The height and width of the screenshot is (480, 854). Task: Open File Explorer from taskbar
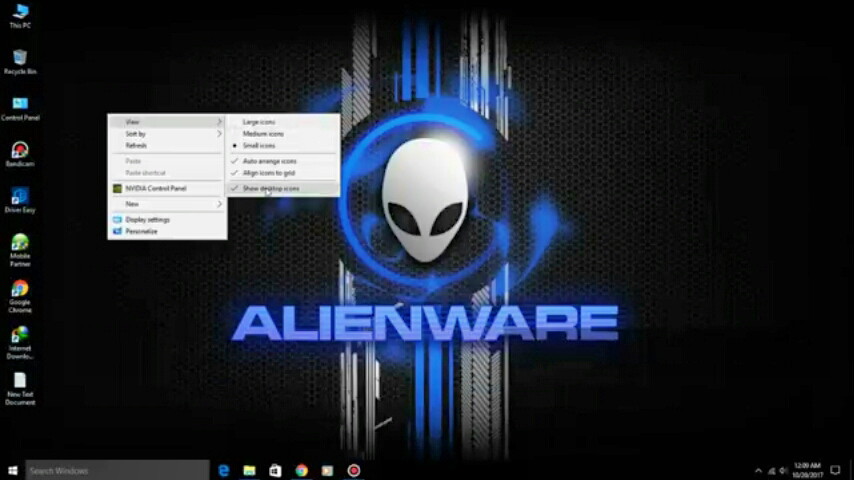249,470
